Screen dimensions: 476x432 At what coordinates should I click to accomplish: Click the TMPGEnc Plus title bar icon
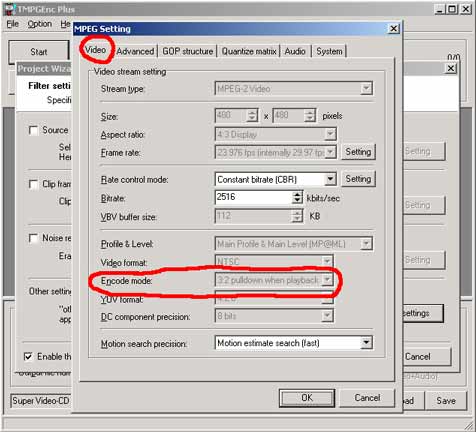click(10, 8)
